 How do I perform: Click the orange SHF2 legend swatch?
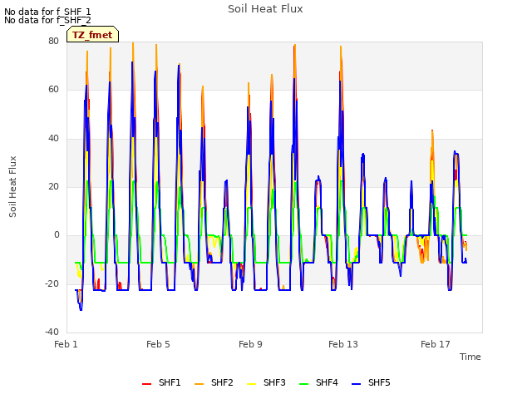pos(199,384)
